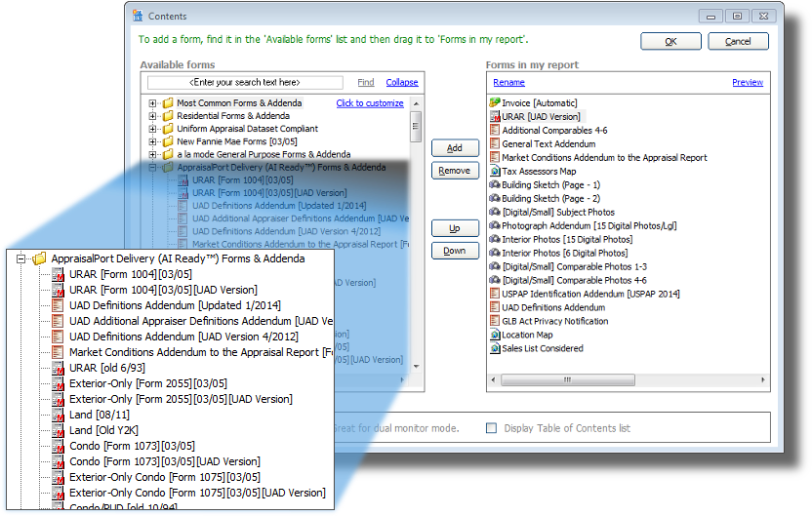Screen dimensions: 812x516
Task: Click the right scroll arrow in Forms in my report
Action: pyautogui.click(x=763, y=379)
